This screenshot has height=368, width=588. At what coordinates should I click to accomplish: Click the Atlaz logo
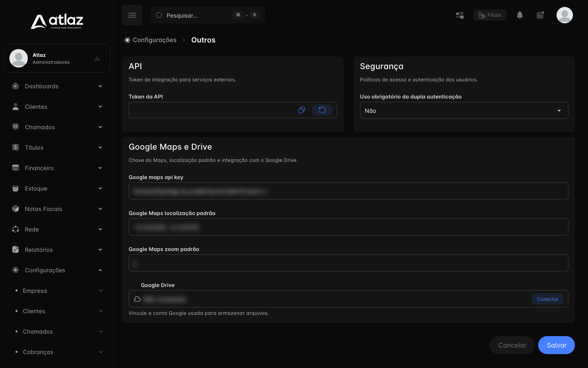click(57, 21)
